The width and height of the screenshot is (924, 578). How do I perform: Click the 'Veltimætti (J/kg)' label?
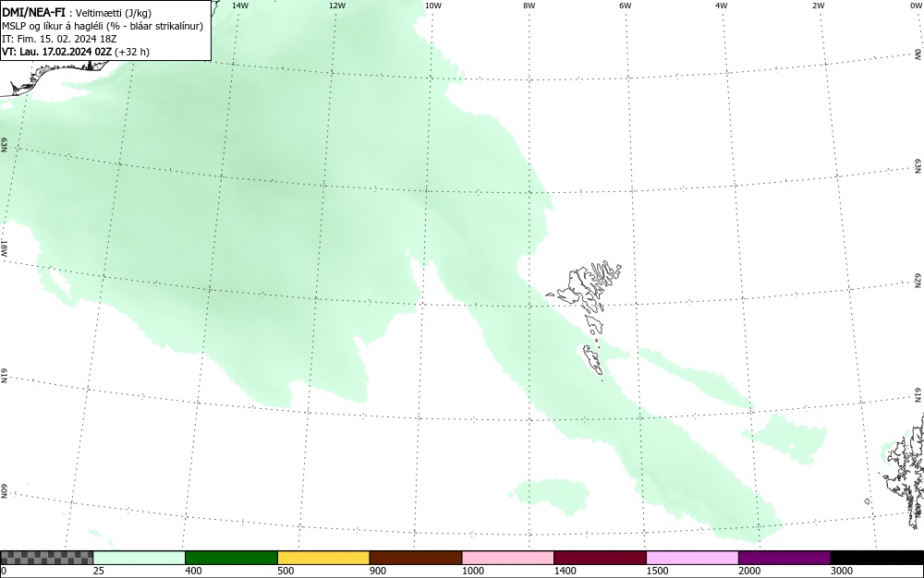[x=113, y=13]
